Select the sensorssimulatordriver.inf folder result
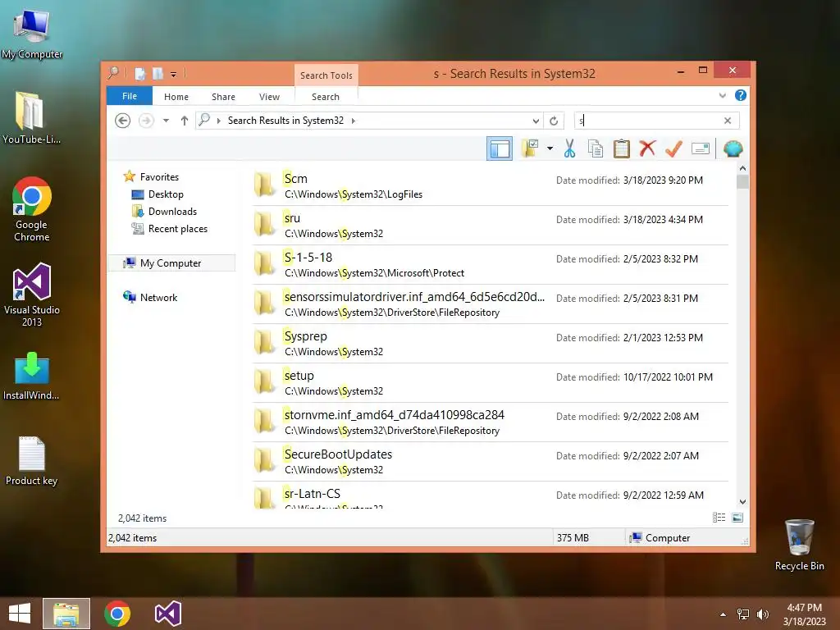The image size is (840, 630). pyautogui.click(x=491, y=304)
